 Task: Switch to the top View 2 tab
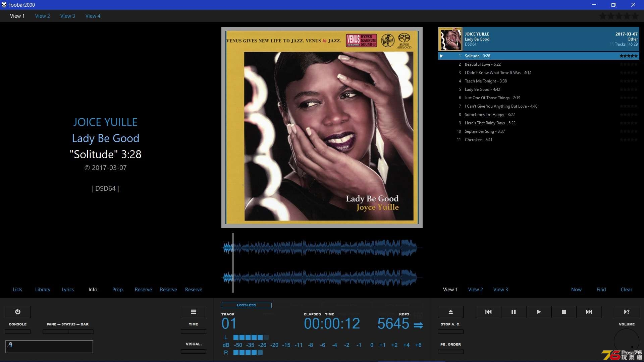click(x=43, y=16)
